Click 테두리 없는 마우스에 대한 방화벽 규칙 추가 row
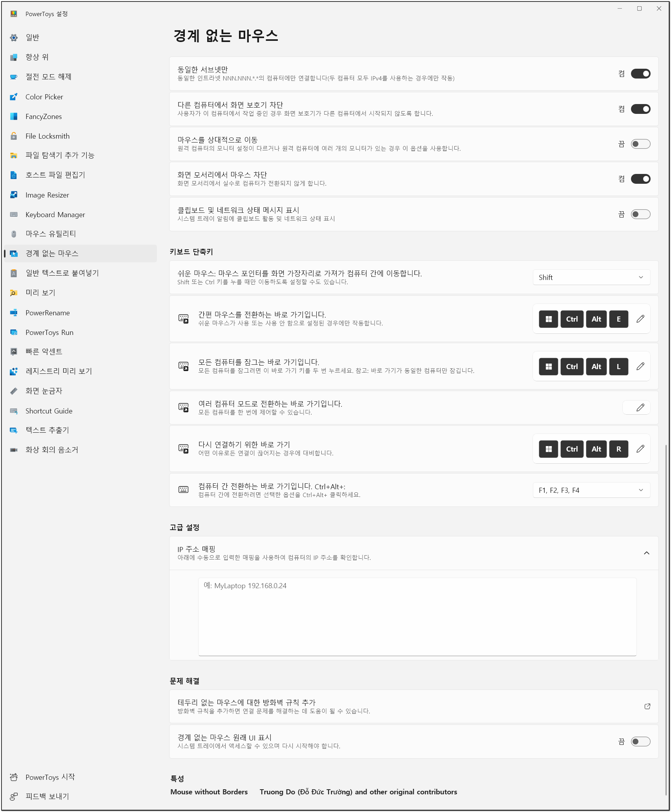 point(414,706)
